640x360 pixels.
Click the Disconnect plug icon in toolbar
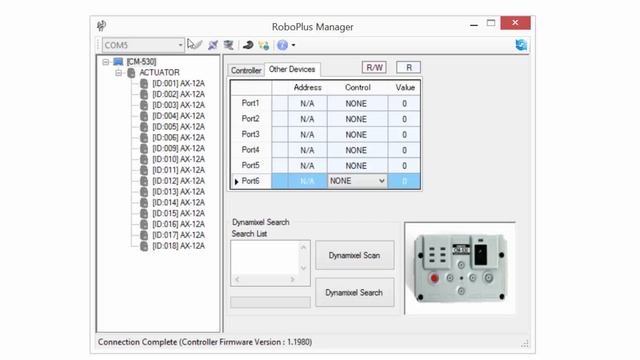click(213, 45)
